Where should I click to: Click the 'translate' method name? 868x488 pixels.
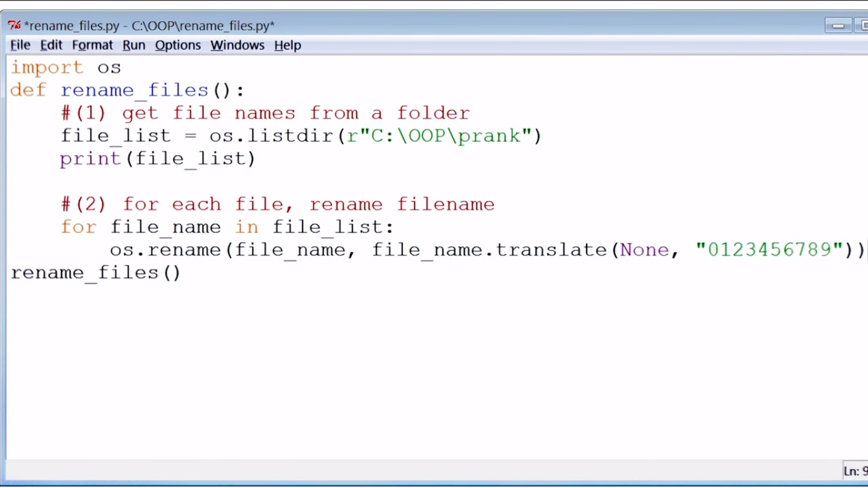coord(551,250)
